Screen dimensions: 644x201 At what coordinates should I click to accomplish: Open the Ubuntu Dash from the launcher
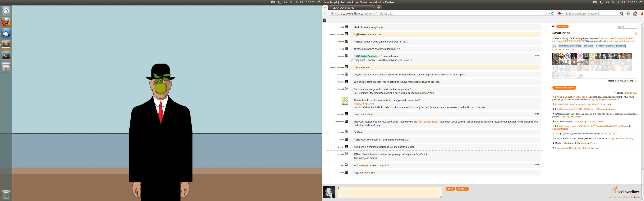pyautogui.click(x=6, y=11)
